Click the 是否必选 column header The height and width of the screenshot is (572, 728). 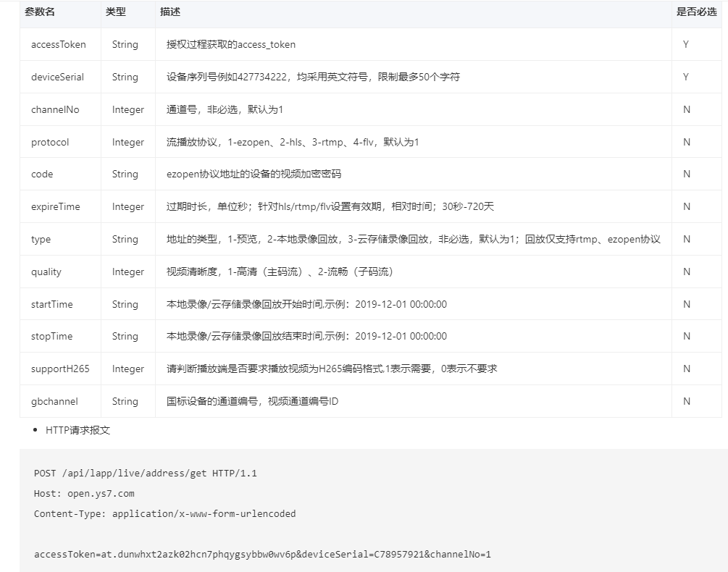pyautogui.click(x=696, y=12)
